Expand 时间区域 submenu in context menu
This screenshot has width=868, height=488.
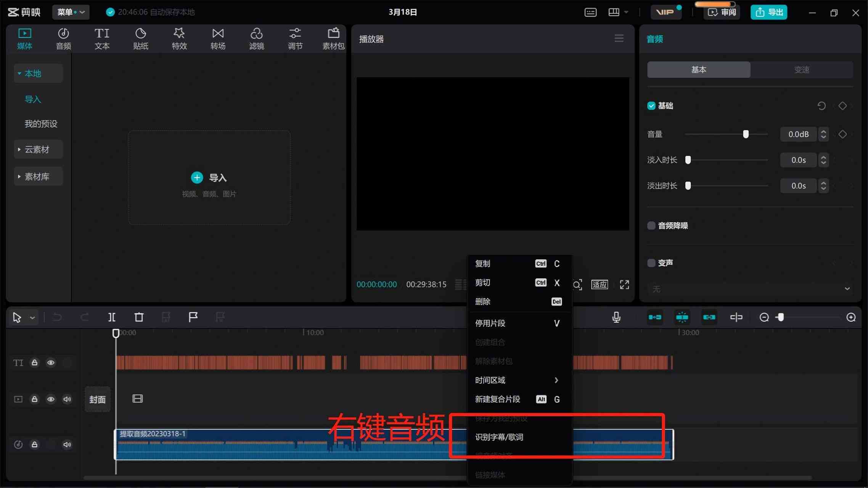coord(516,380)
